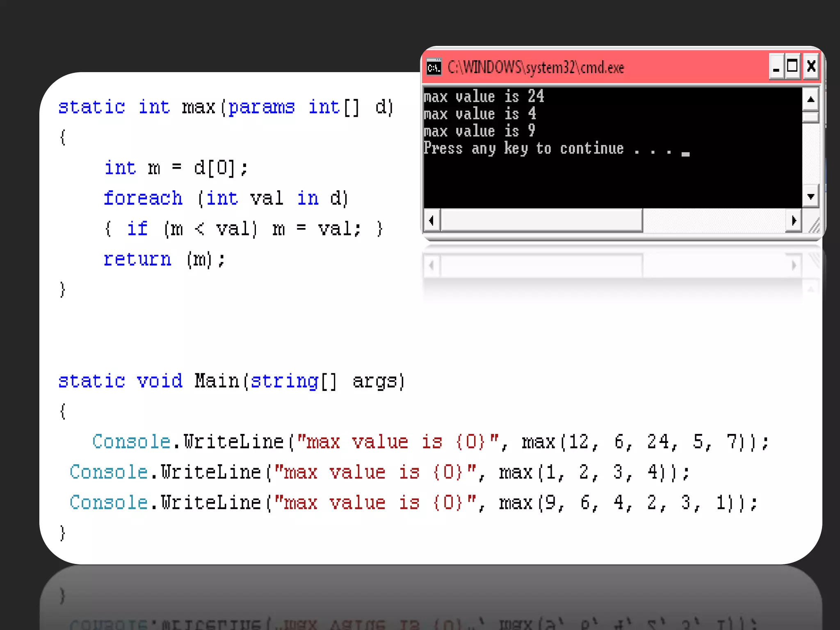840x630 pixels.
Task: Click 'Main' in the static void Main line
Action: [x=217, y=381]
